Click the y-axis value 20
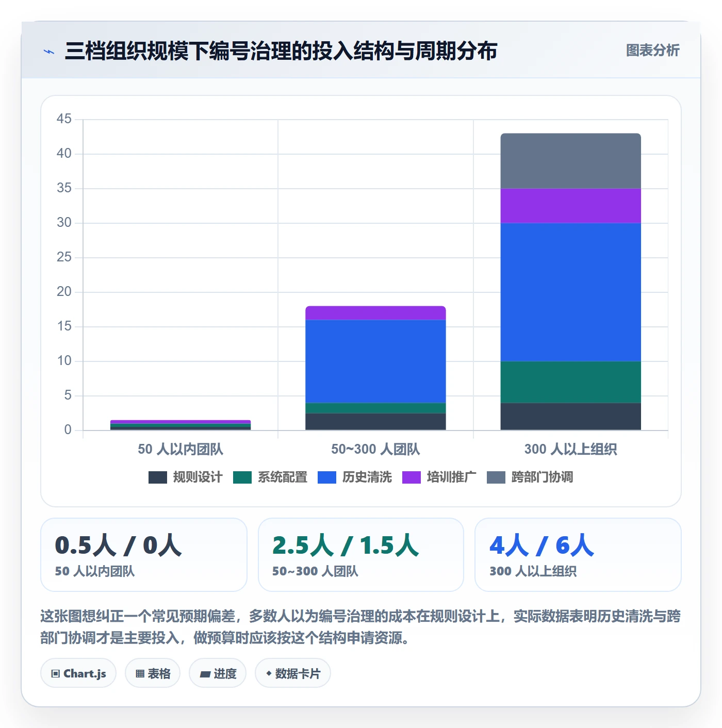722x728 pixels. [x=64, y=292]
